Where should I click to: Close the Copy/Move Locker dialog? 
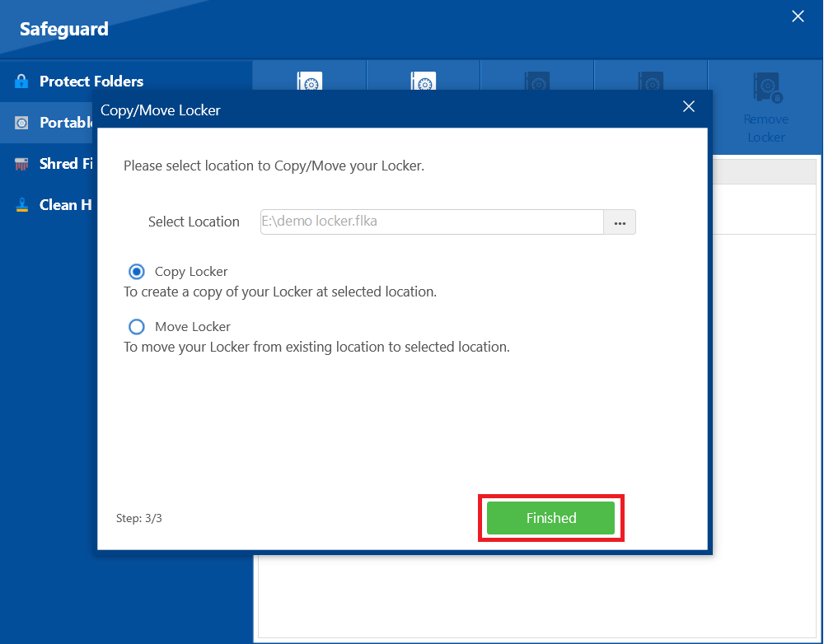pyautogui.click(x=688, y=106)
